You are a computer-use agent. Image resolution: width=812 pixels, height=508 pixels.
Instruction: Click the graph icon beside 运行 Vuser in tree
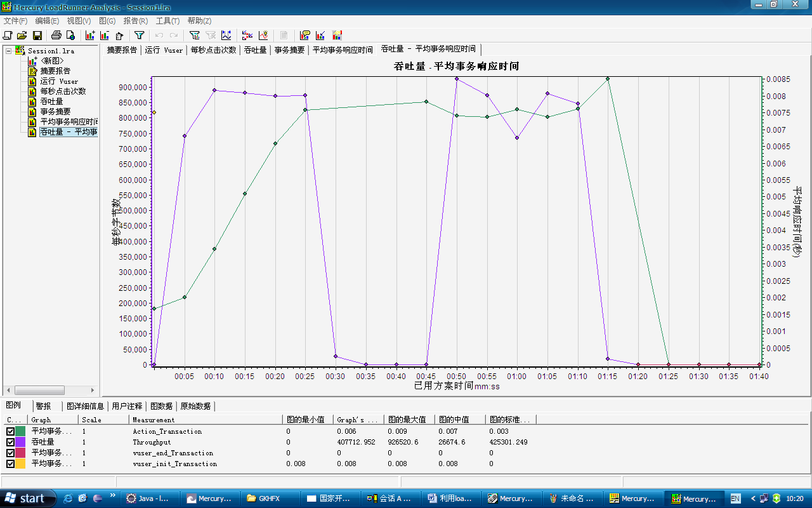click(32, 81)
